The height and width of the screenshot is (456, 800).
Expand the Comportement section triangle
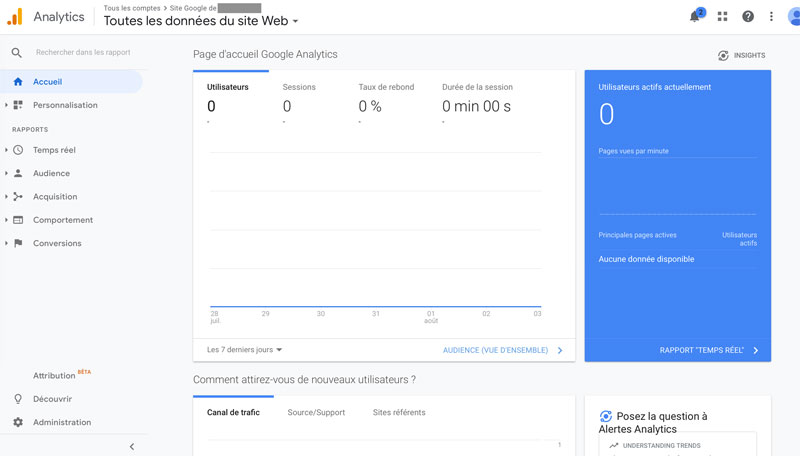click(x=6, y=220)
